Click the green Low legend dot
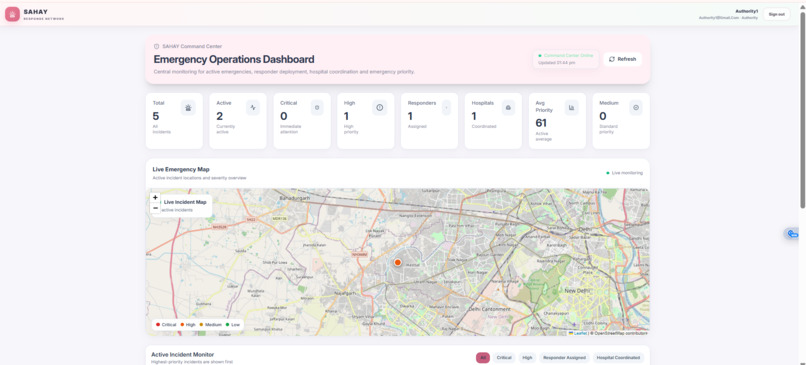This screenshot has width=806, height=365. click(x=227, y=325)
